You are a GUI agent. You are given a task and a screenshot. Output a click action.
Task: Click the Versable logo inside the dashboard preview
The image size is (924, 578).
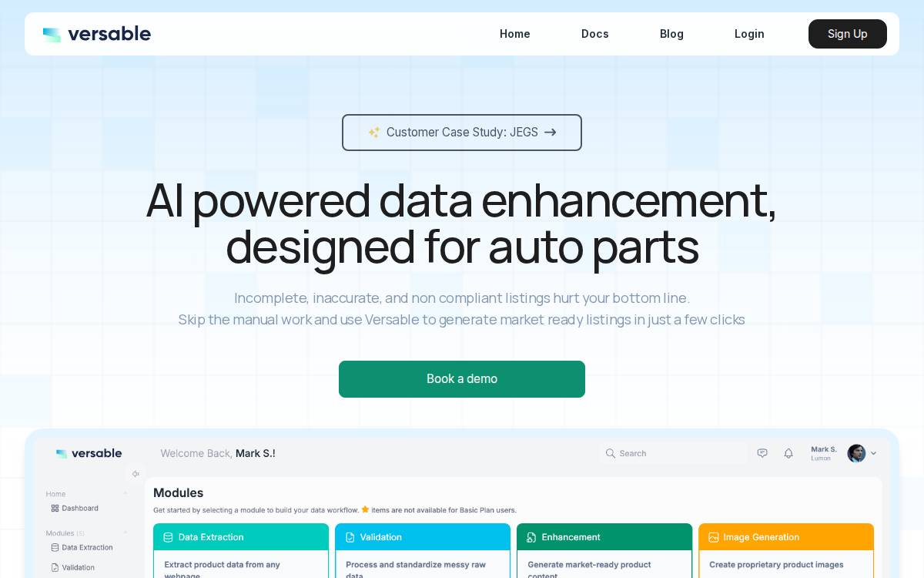click(89, 453)
